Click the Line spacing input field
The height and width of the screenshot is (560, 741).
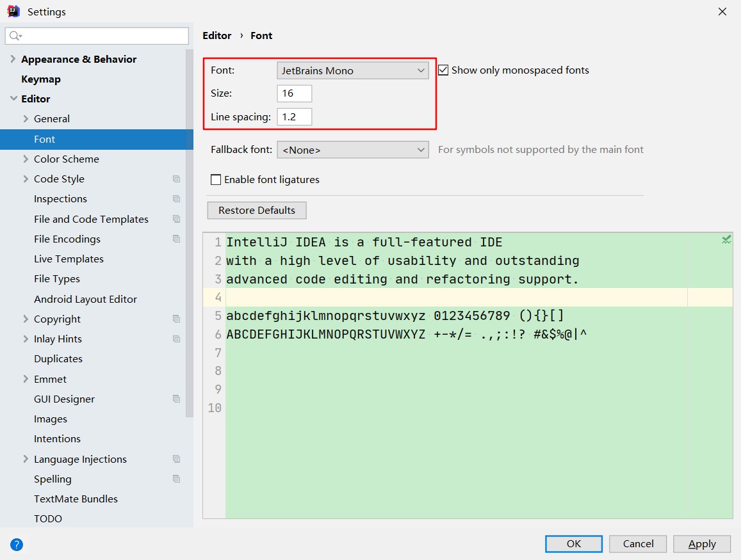[x=295, y=117]
